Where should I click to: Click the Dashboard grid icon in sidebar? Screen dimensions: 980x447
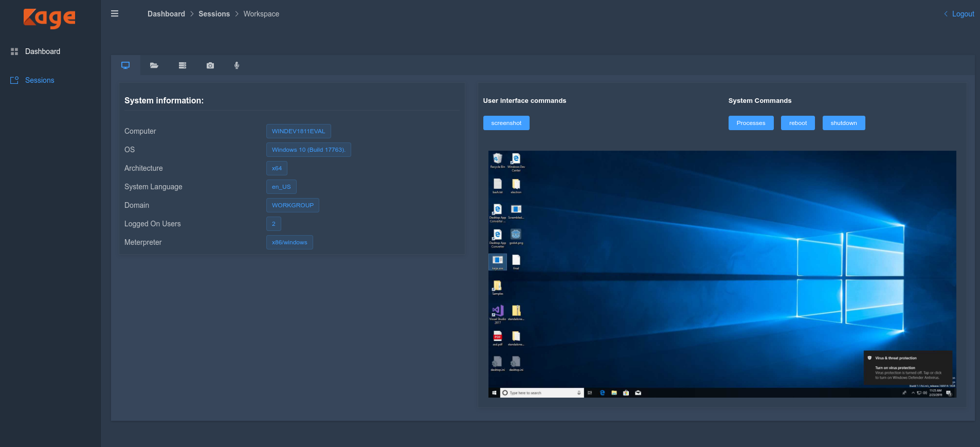coord(14,51)
